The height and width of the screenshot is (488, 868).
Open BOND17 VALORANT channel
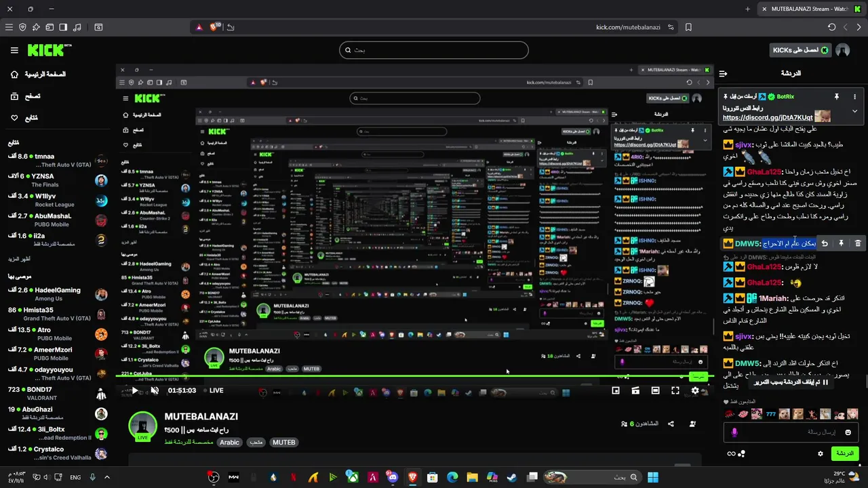[58, 394]
